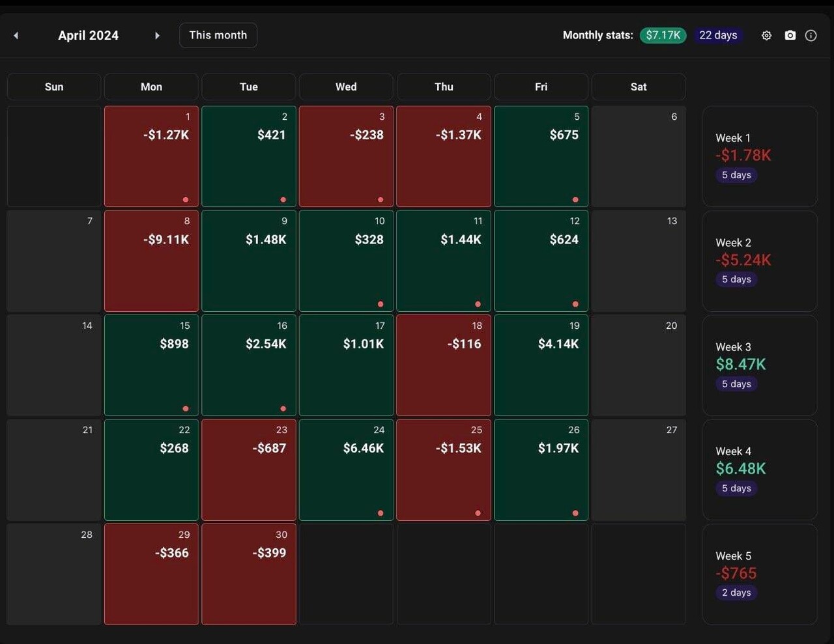Open April 29 cell showing -$366
Screen dimensions: 834x644
click(151, 574)
